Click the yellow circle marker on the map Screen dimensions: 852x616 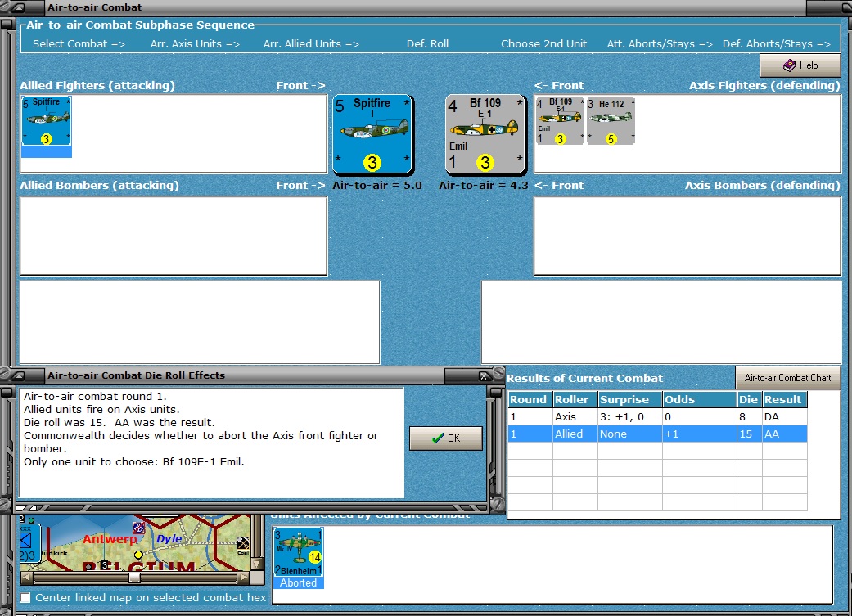138,555
